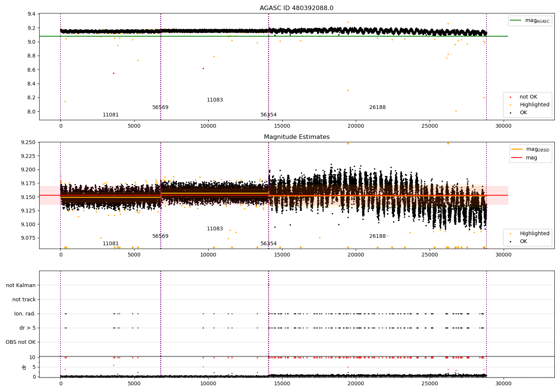This screenshot has height=392, width=560.
Task: Click the "not track" y-axis label
Action: (24, 300)
